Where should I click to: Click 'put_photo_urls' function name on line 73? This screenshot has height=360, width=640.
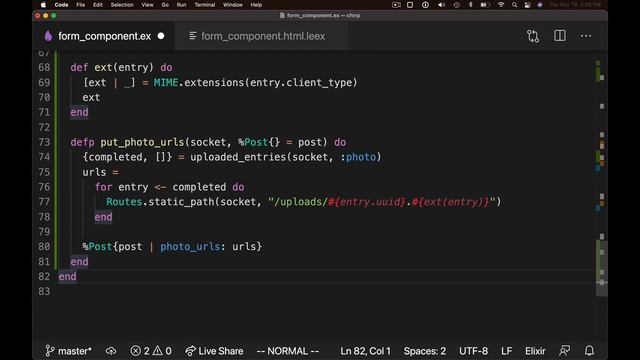click(x=142, y=142)
